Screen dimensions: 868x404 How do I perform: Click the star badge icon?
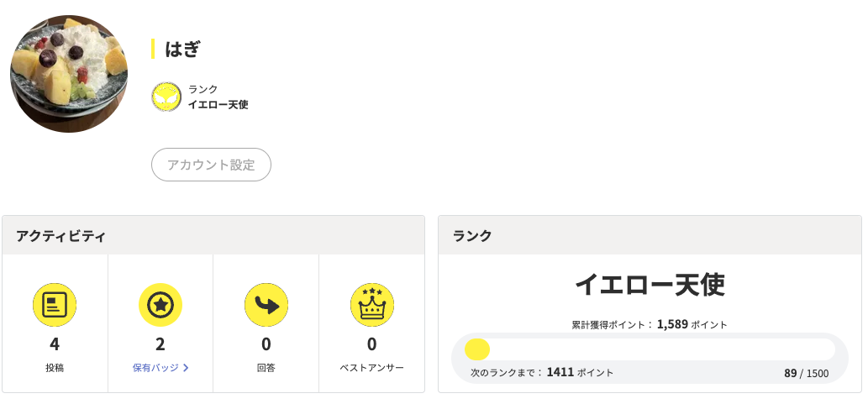pos(160,304)
